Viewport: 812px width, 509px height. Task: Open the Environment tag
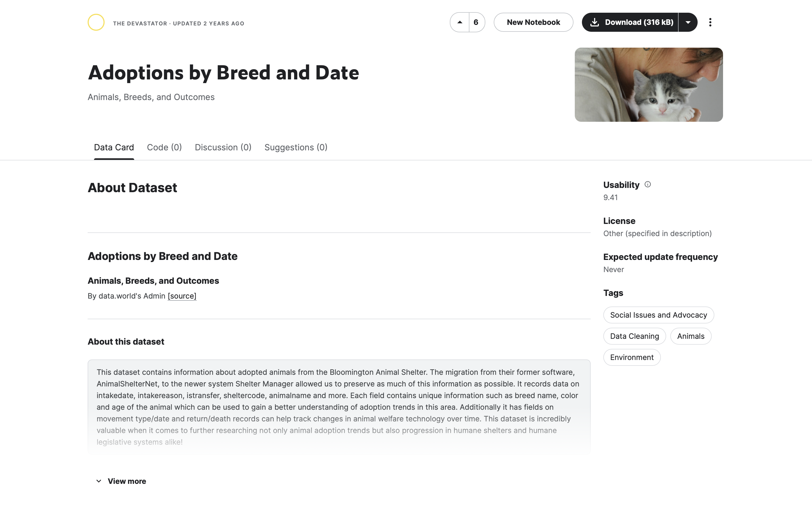(631, 358)
